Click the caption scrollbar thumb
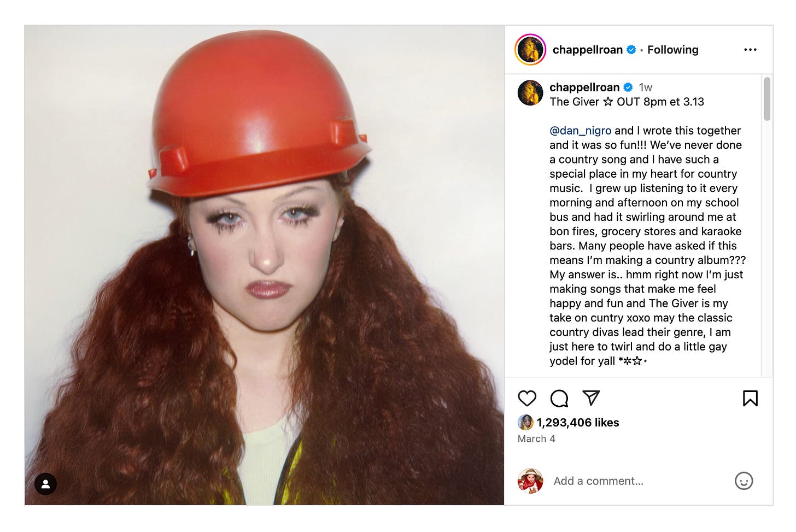Image resolution: width=796 pixels, height=532 pixels. point(767,99)
